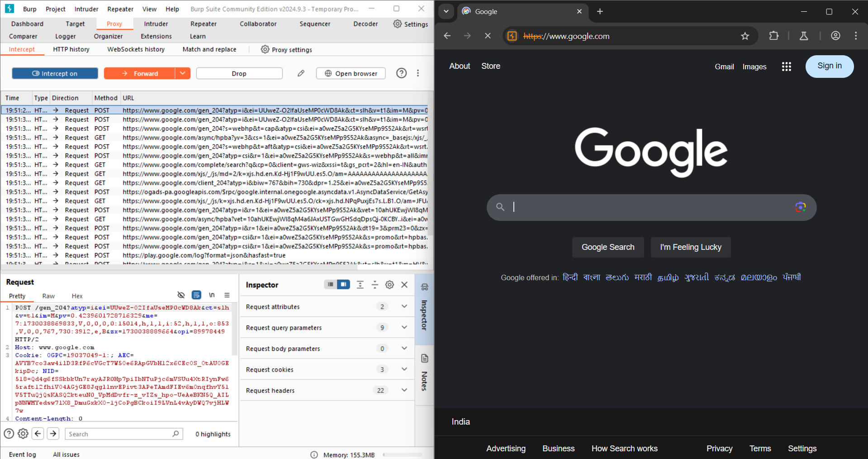Open the Google apps grid icon

(x=786, y=67)
